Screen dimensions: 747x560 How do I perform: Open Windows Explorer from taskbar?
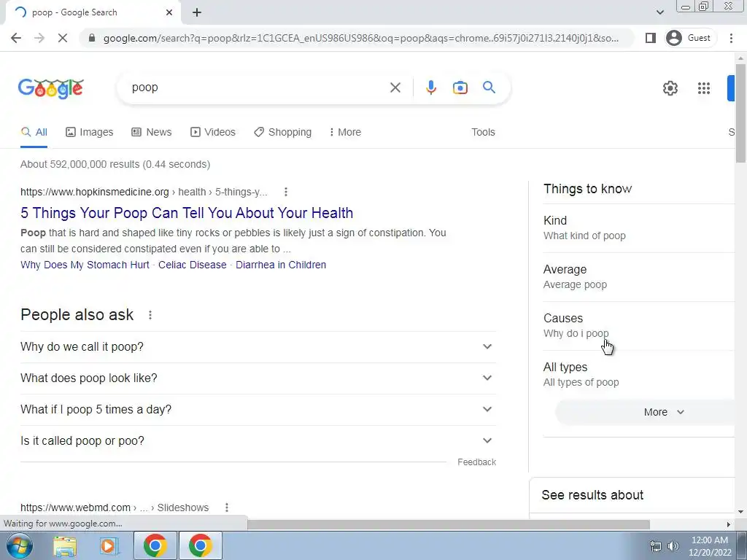click(64, 545)
